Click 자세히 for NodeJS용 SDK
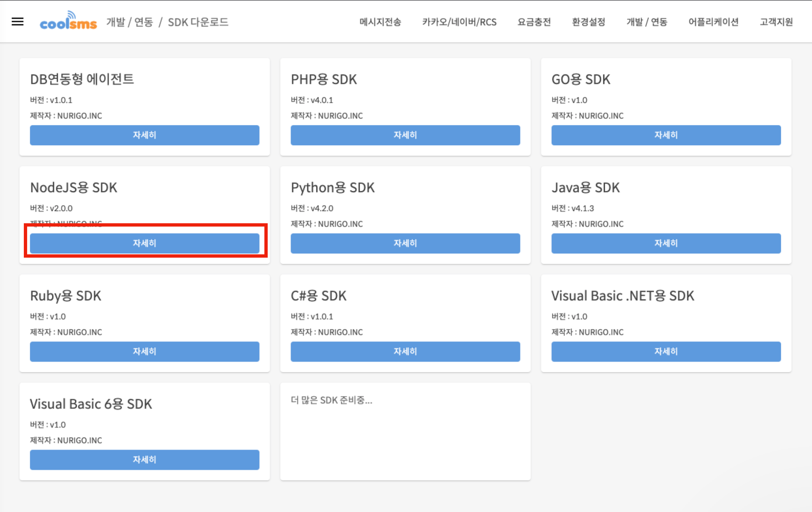The height and width of the screenshot is (512, 812). (144, 243)
